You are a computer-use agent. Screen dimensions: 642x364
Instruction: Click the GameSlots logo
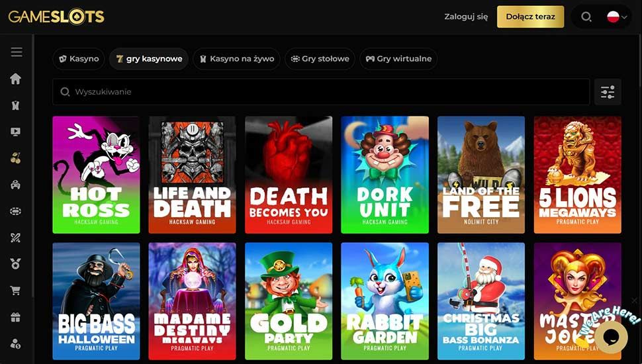pos(56,17)
